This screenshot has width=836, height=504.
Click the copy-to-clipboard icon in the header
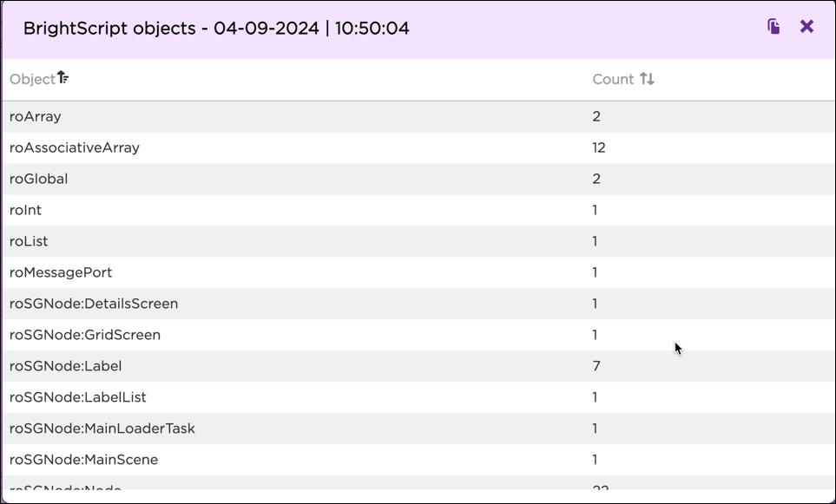[772, 27]
